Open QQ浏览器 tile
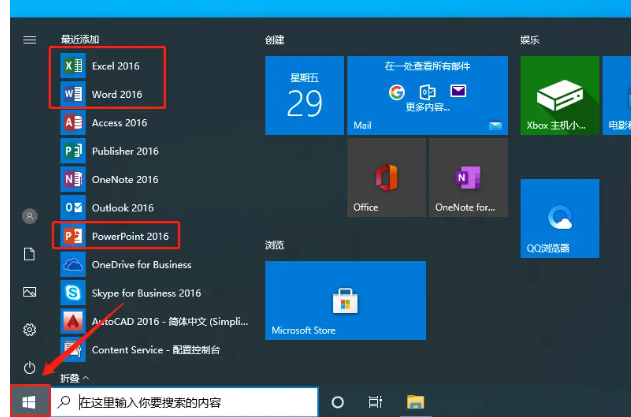Image resolution: width=631 pixels, height=417 pixels. 560,219
